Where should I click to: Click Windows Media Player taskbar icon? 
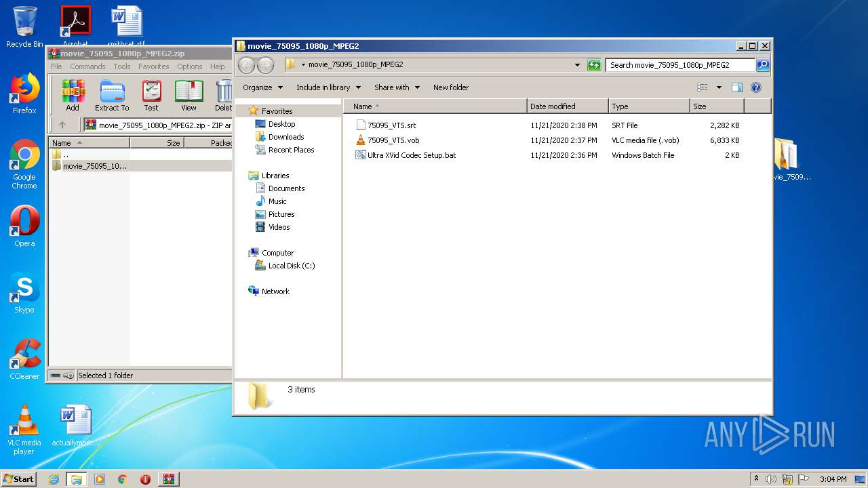[x=100, y=479]
